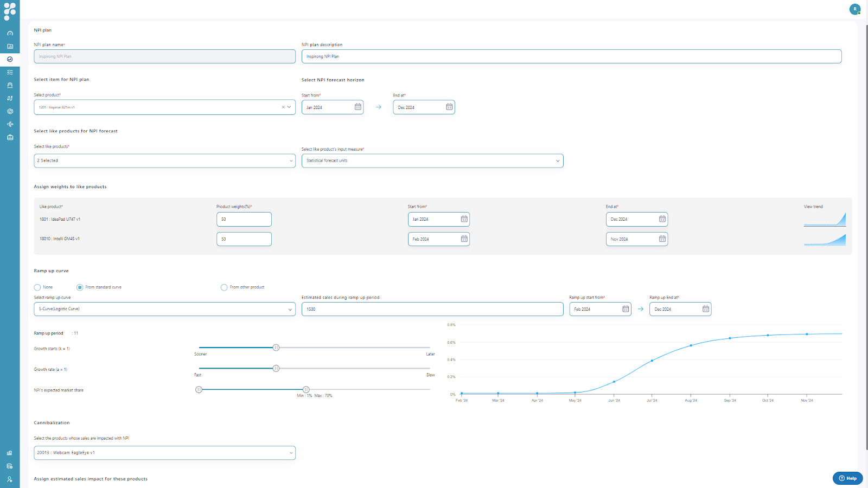Click the Growth rate slider handle
This screenshot has width=868, height=488.
click(276, 368)
